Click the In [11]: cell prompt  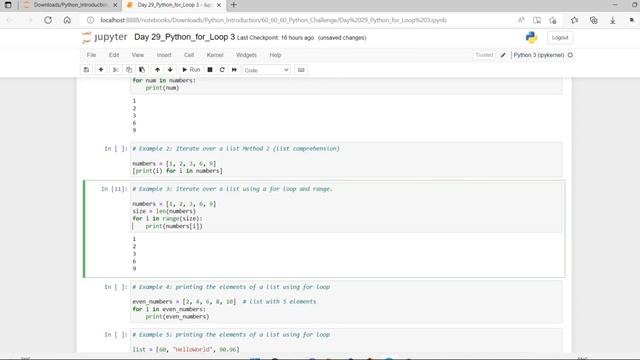pos(114,189)
